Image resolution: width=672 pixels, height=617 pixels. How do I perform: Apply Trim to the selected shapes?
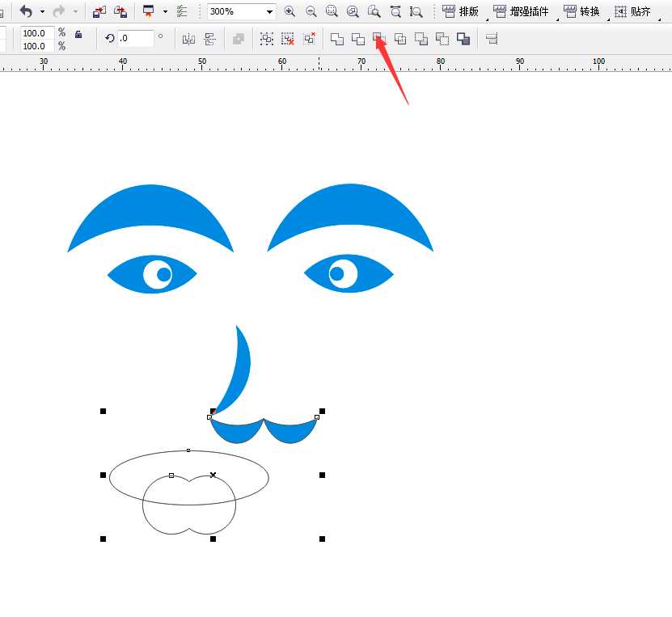coord(358,38)
